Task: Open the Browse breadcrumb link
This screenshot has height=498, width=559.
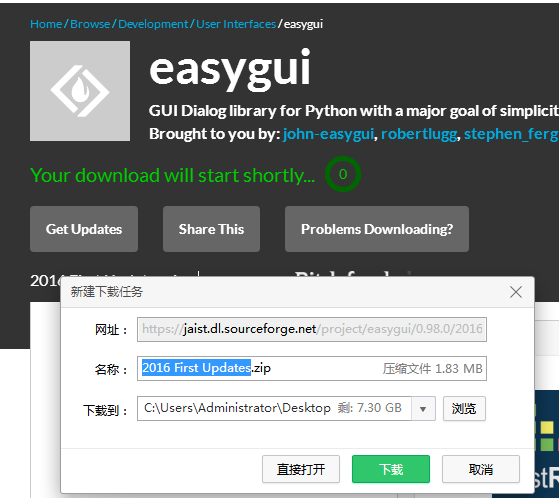Action: tap(90, 24)
